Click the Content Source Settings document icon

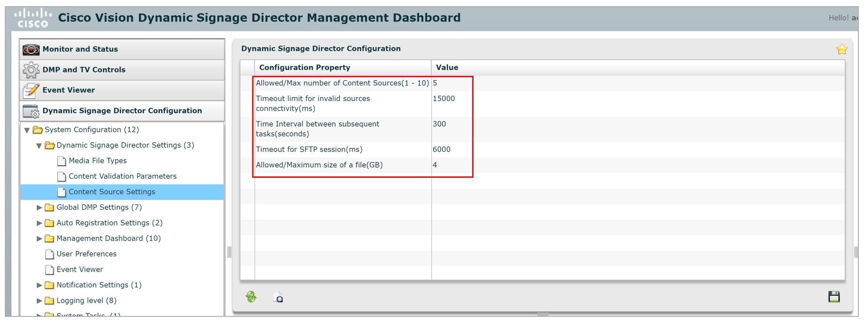61,192
